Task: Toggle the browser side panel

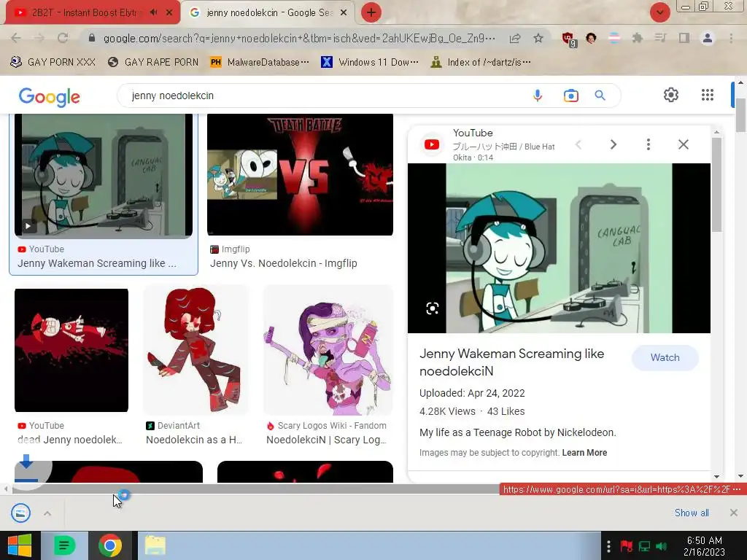Action: pyautogui.click(x=684, y=38)
